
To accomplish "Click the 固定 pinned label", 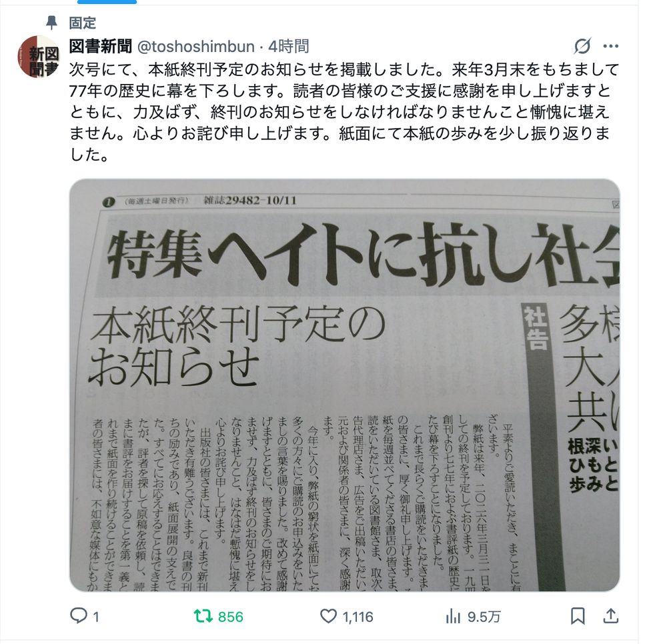I will pos(83,23).
